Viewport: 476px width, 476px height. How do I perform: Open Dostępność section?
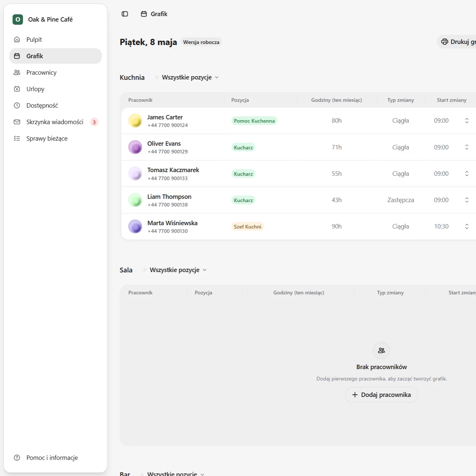55,105
